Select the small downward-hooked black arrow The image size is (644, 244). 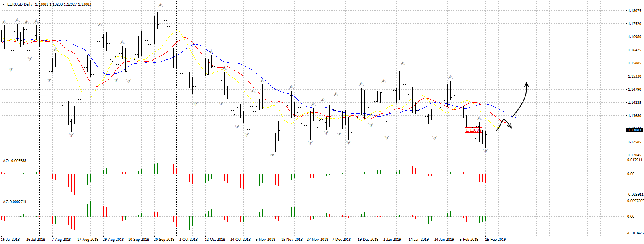[504, 123]
